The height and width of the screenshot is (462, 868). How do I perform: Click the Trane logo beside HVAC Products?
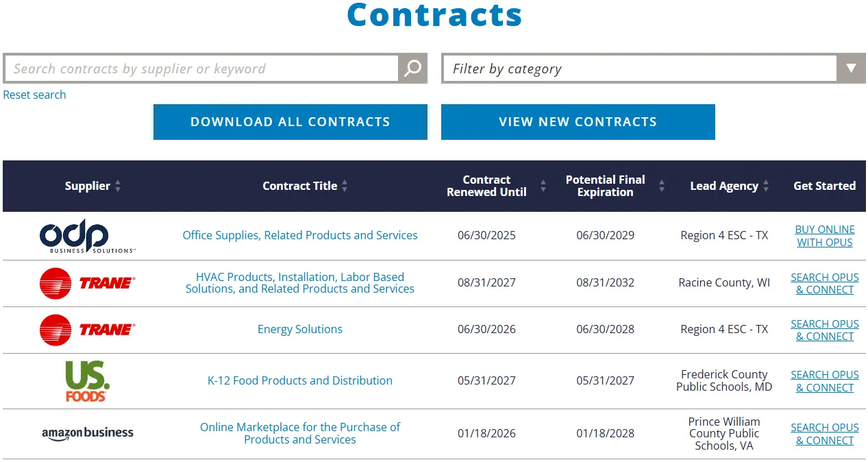[88, 283]
